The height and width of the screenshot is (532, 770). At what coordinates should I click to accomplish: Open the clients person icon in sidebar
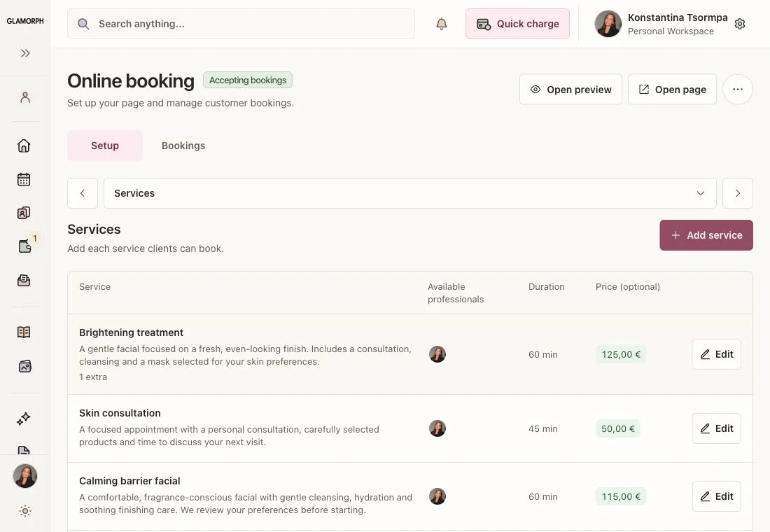[x=25, y=97]
